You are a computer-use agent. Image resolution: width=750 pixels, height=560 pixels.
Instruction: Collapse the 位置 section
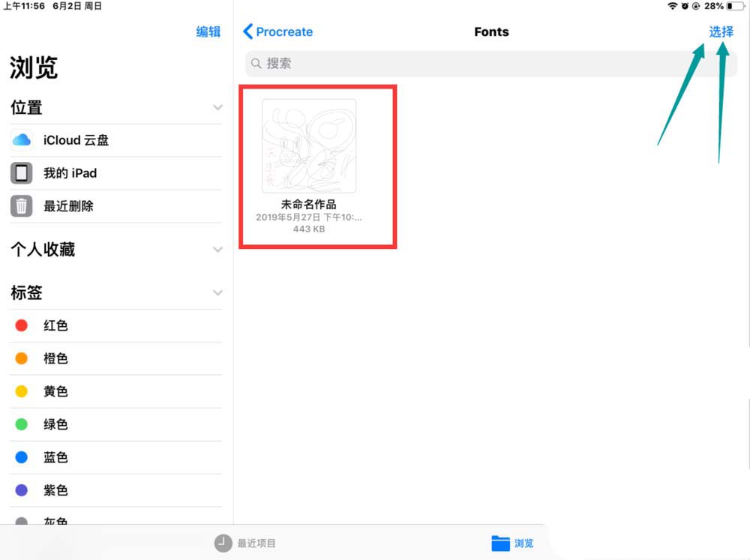217,107
